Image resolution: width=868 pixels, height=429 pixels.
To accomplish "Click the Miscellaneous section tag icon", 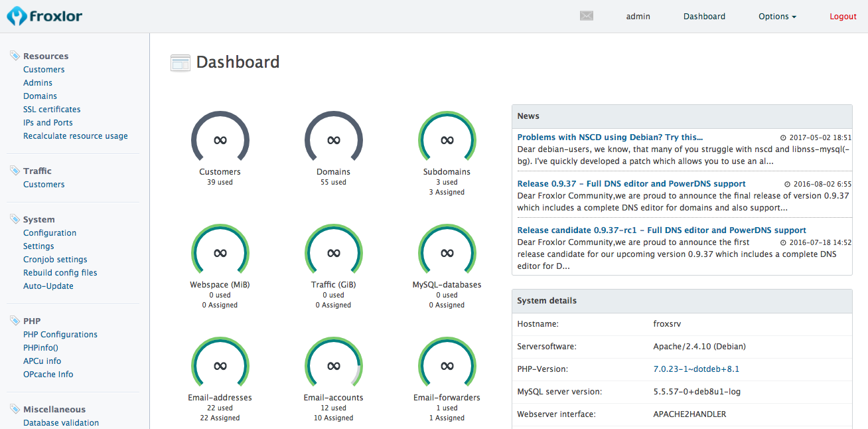I will pos(15,409).
